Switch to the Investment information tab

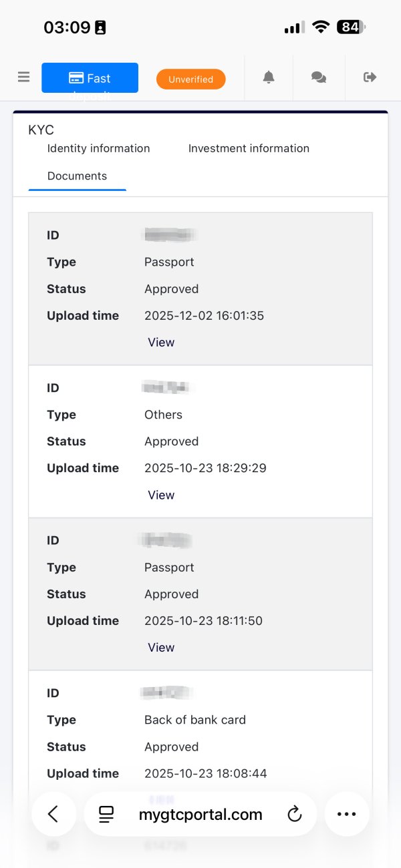(x=249, y=148)
